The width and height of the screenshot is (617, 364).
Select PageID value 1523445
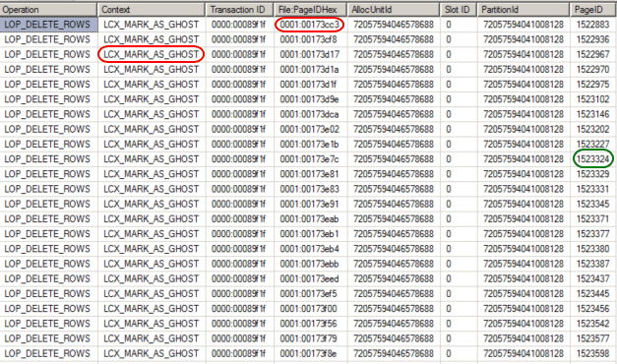coord(593,293)
